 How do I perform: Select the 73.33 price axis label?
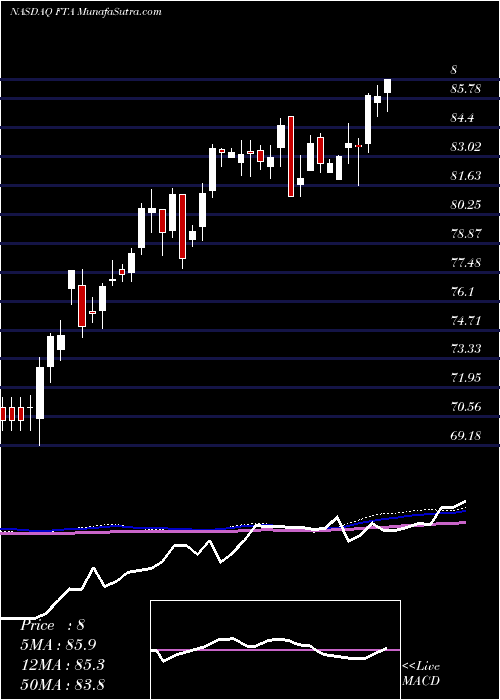click(466, 349)
